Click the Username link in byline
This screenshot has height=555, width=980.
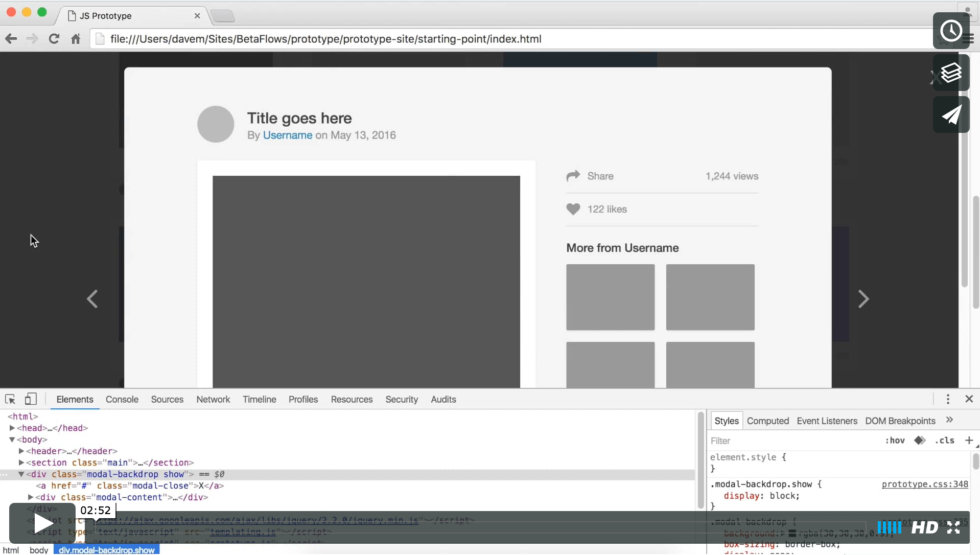pyautogui.click(x=288, y=135)
